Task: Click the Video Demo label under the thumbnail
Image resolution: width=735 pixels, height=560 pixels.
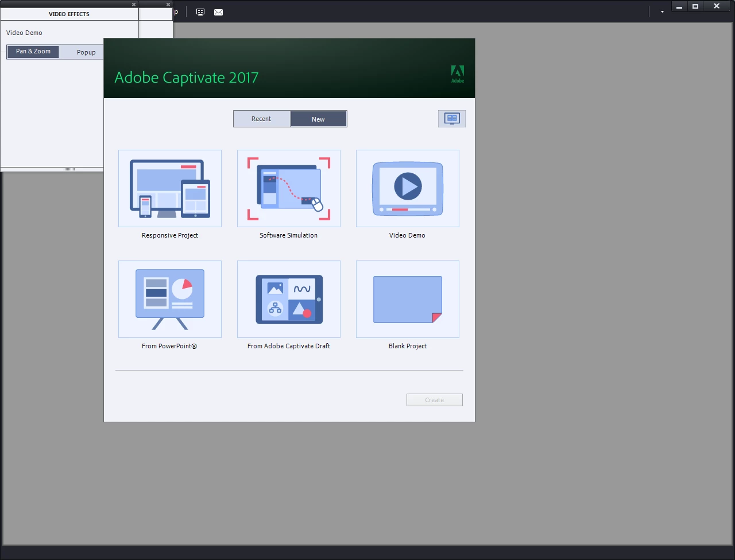Action: coord(407,235)
